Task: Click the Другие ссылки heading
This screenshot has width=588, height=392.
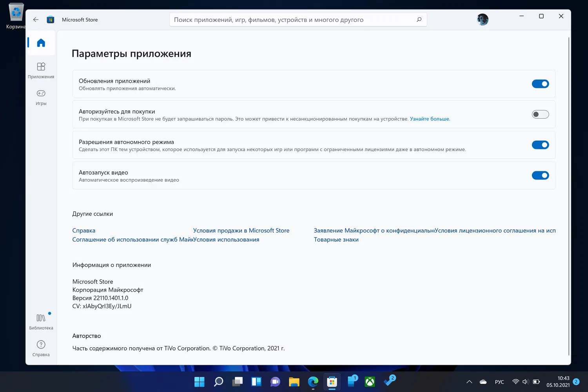Action: pyautogui.click(x=93, y=214)
